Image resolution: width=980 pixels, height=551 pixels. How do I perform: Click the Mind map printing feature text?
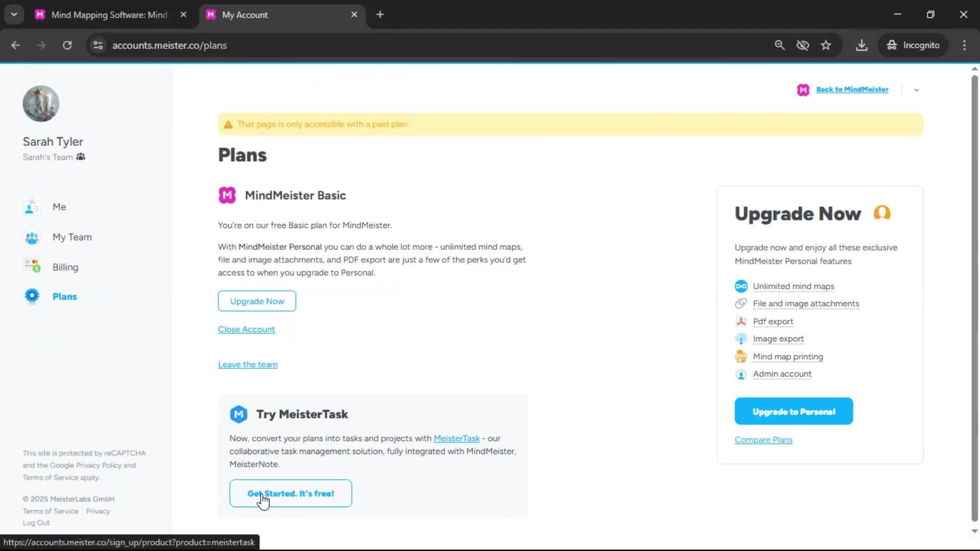[x=788, y=357]
